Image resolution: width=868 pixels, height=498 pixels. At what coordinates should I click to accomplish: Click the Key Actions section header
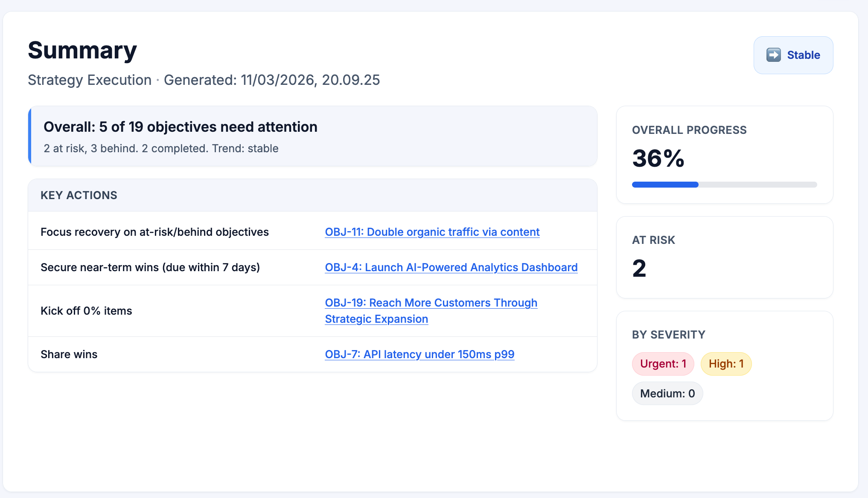tap(79, 195)
